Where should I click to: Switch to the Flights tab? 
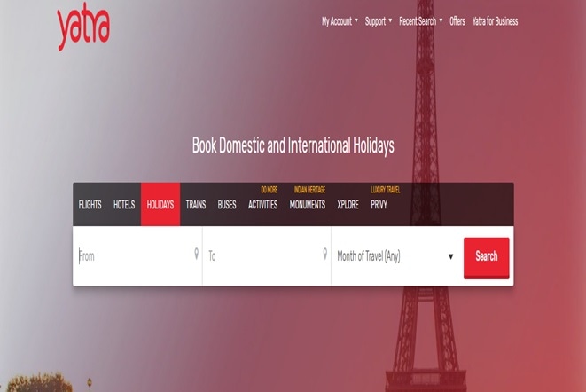pyautogui.click(x=90, y=205)
